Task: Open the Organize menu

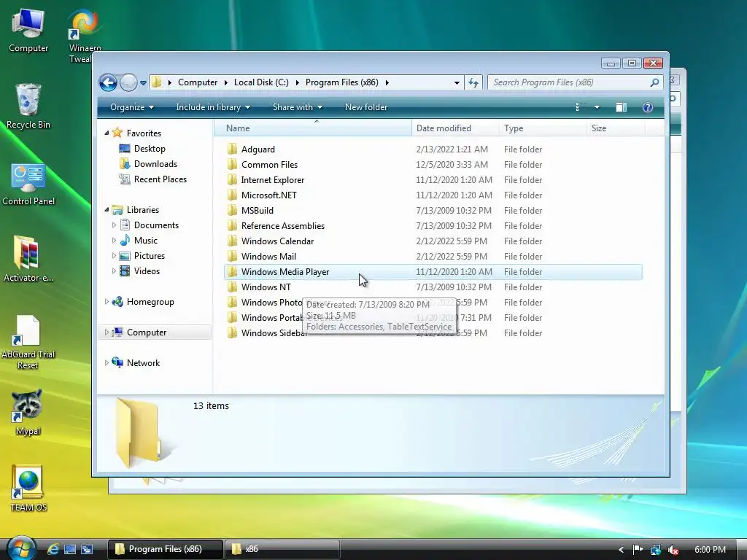Action: 132,107
